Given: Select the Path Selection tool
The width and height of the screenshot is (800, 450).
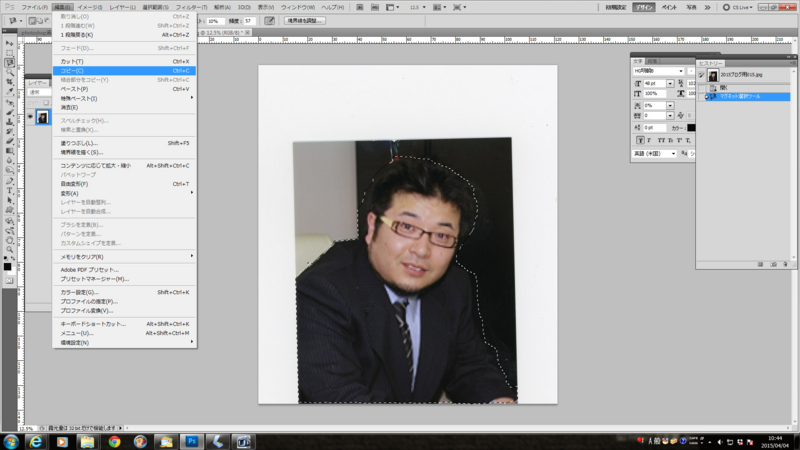Looking at the screenshot, I should 10,201.
